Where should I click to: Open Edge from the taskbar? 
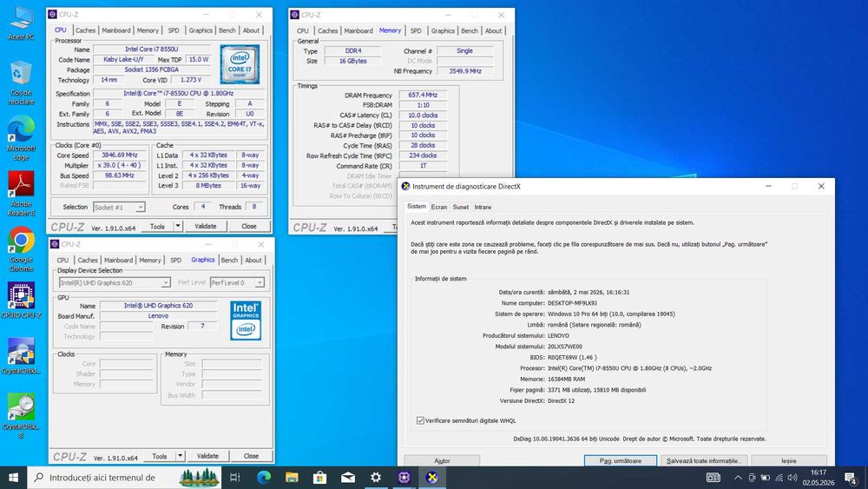coord(264,478)
